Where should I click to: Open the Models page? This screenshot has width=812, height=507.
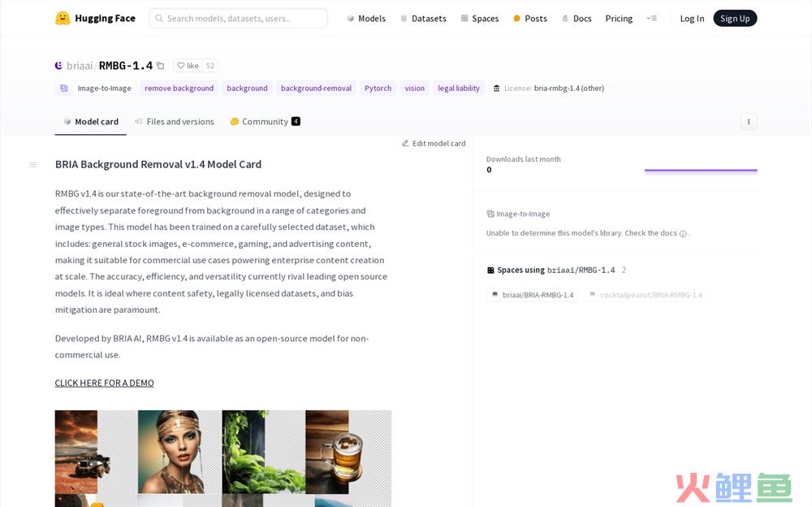(366, 19)
